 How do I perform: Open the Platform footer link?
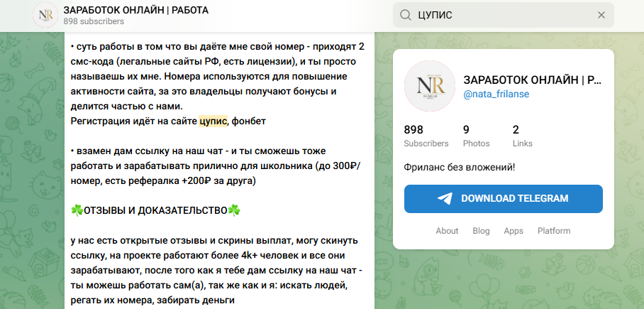click(x=554, y=231)
